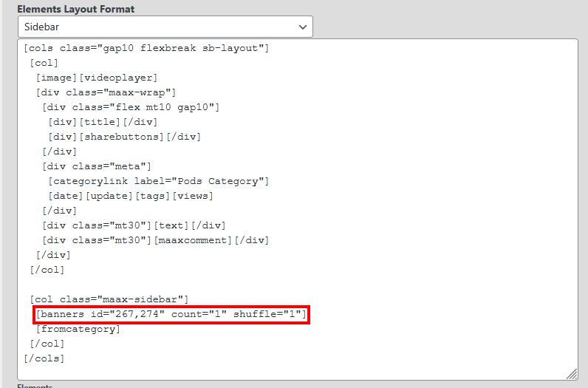
Task: Click the [fromcategory] shortcode in the editor
Action: click(x=78, y=329)
